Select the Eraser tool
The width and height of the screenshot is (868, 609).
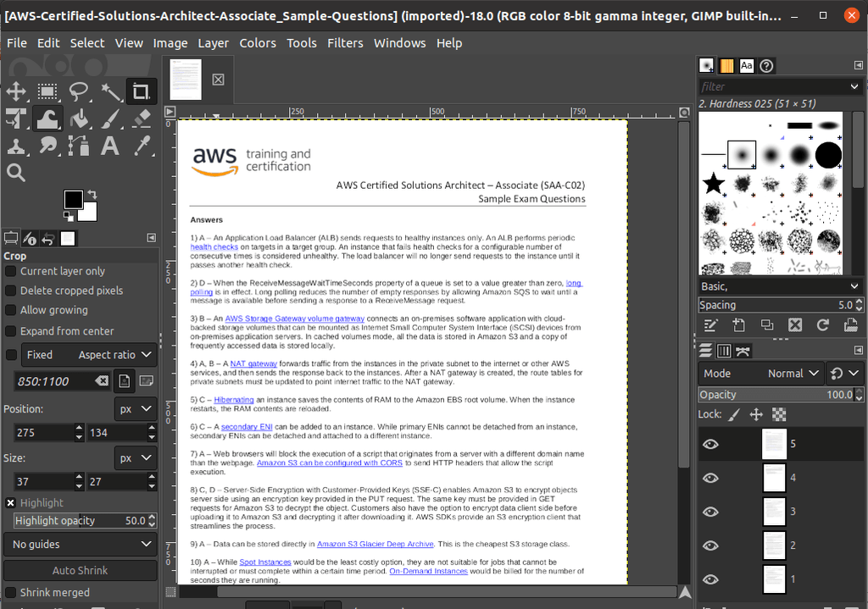[142, 119]
